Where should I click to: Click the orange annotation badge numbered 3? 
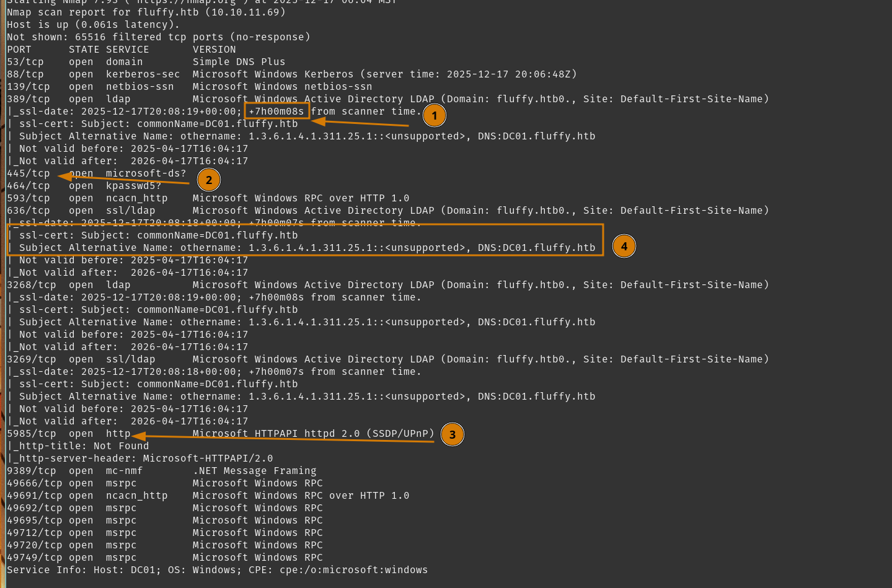453,434
